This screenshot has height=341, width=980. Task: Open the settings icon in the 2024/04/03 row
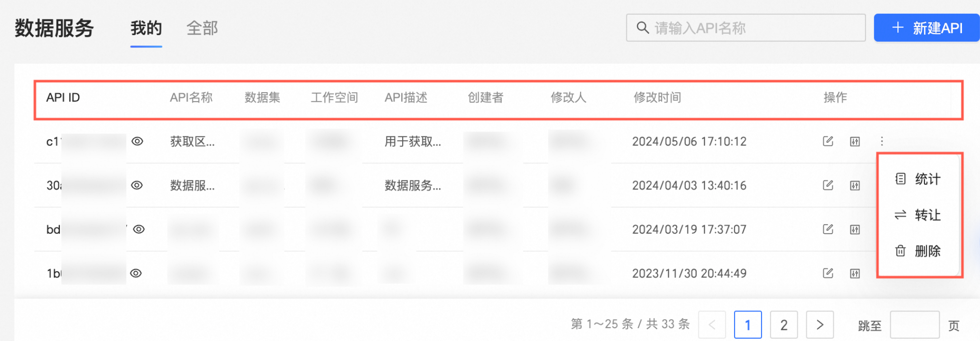(855, 185)
